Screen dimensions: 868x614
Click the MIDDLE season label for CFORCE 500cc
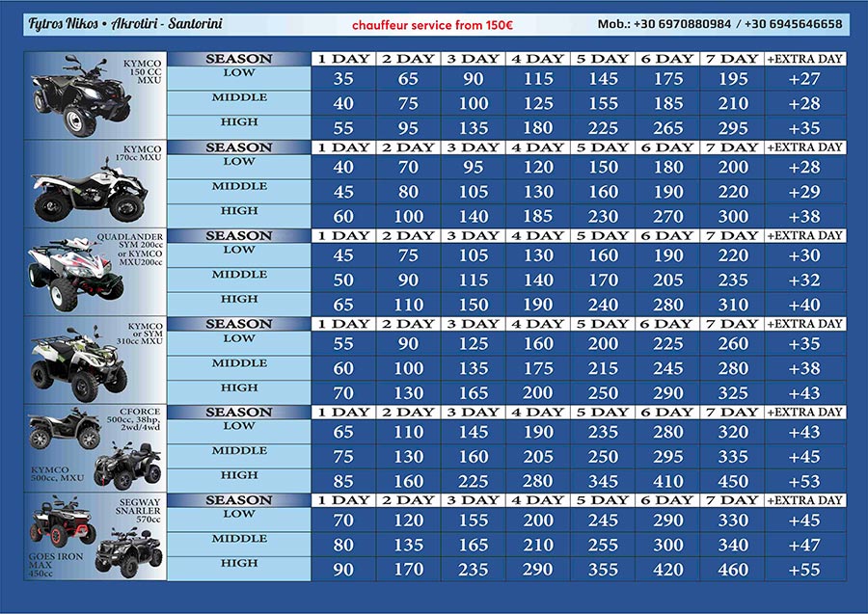coord(239,451)
